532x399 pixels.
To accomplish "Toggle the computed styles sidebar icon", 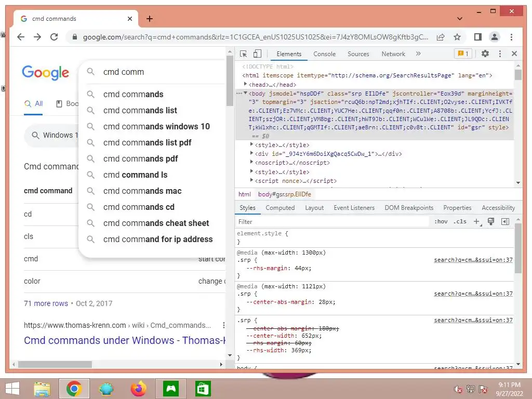I will pos(505,221).
